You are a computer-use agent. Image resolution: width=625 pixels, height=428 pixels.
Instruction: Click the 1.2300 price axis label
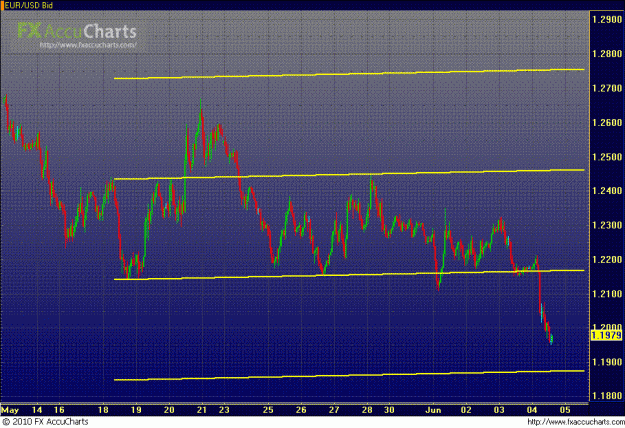[x=607, y=225]
